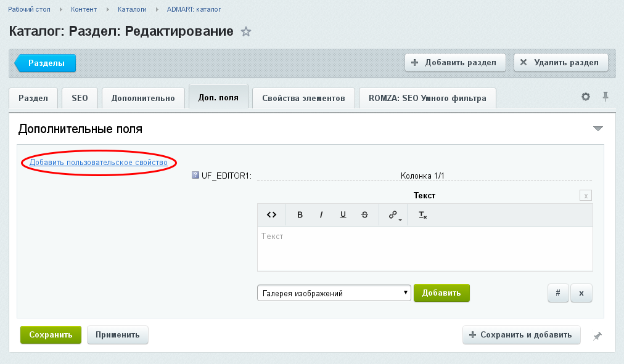Apply strikethrough formatting in text editor
This screenshot has height=364, width=624.
(364, 215)
